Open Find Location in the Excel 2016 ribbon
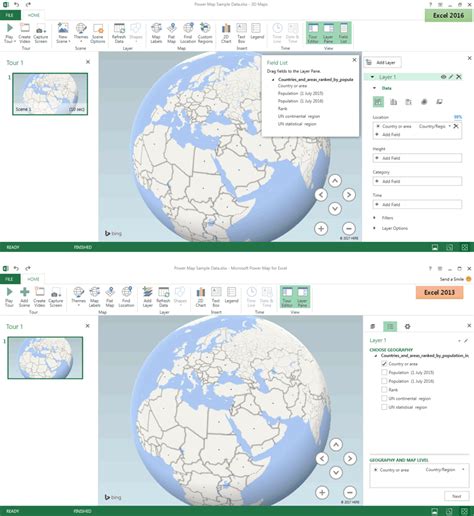The height and width of the screenshot is (516, 474). point(188,33)
